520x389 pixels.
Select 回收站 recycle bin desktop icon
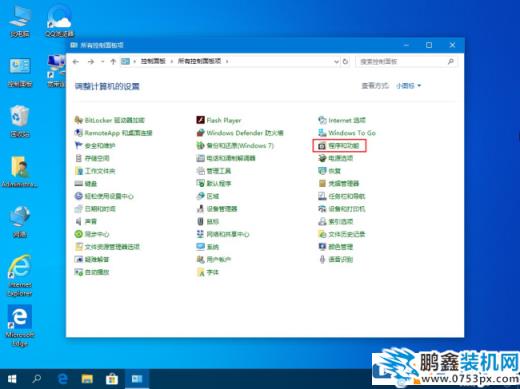tap(20, 121)
